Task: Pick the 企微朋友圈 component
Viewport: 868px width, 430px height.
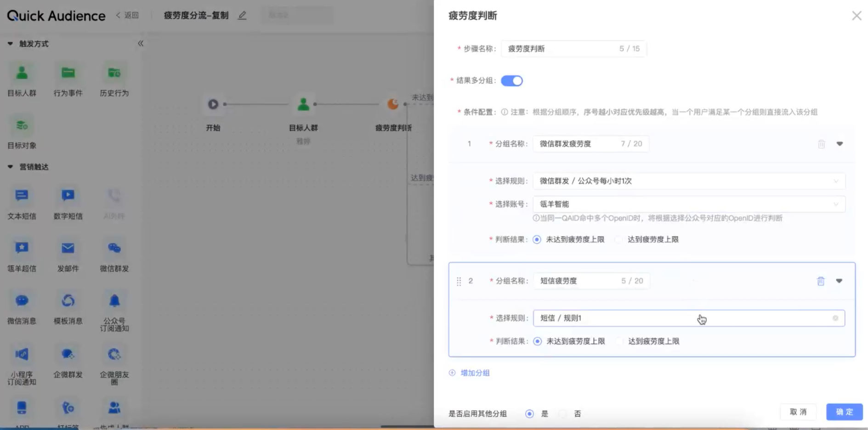Action: tap(114, 354)
